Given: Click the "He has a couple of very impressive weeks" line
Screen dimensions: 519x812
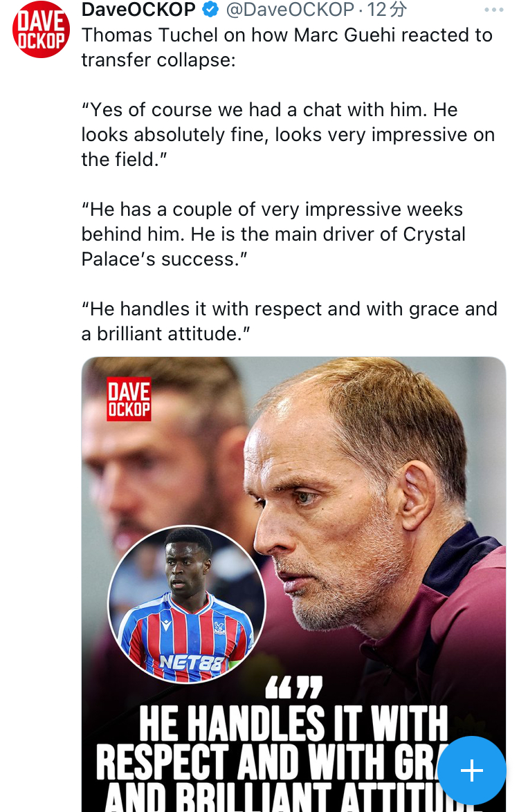Looking at the screenshot, I should pyautogui.click(x=272, y=209).
